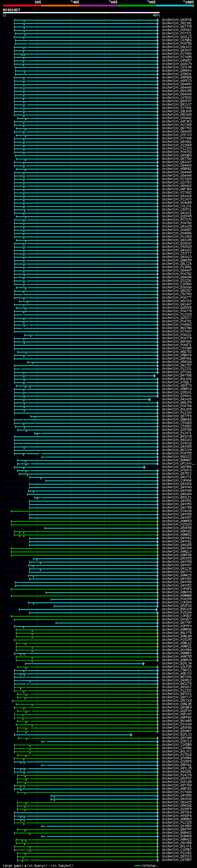The image size is (197, 868).
Task: Click the alignment bar of UniRef100_Q41426
Action: tap(82, 399)
